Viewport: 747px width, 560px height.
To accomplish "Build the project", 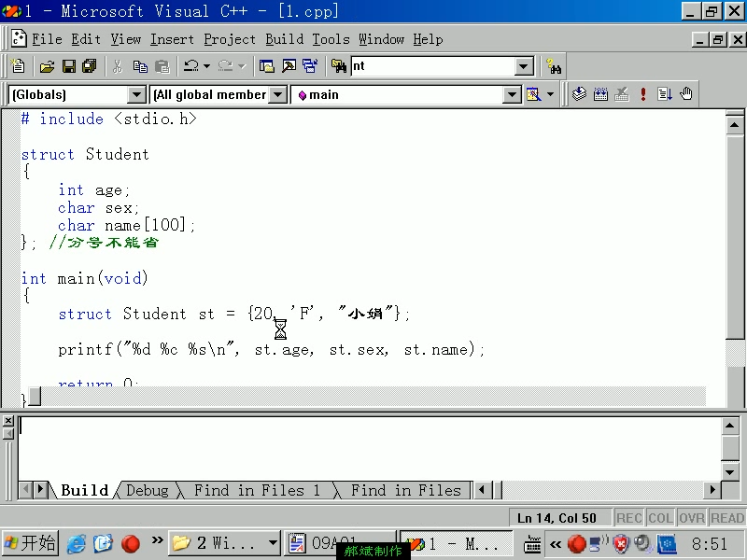I will (x=600, y=94).
